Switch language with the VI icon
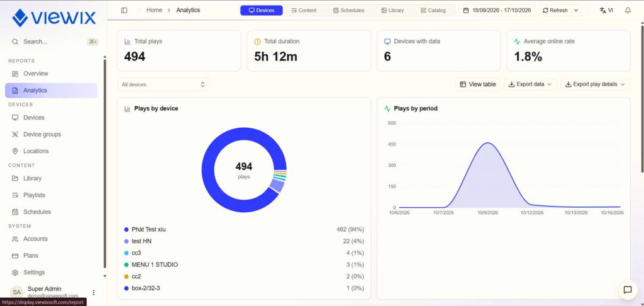 (x=606, y=10)
